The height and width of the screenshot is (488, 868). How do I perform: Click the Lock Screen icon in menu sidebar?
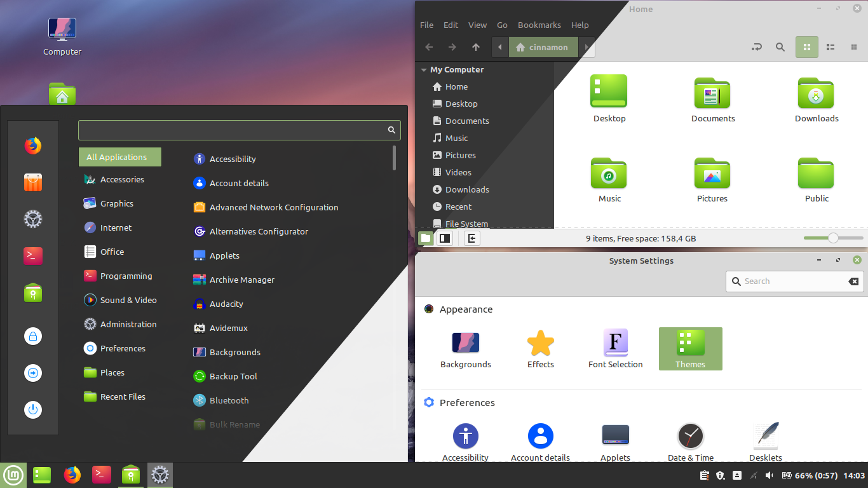tap(33, 335)
